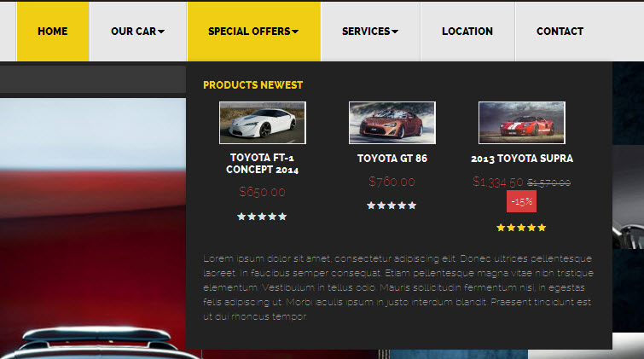Click the Products Newest heading
This screenshot has width=644, height=359.
click(253, 85)
